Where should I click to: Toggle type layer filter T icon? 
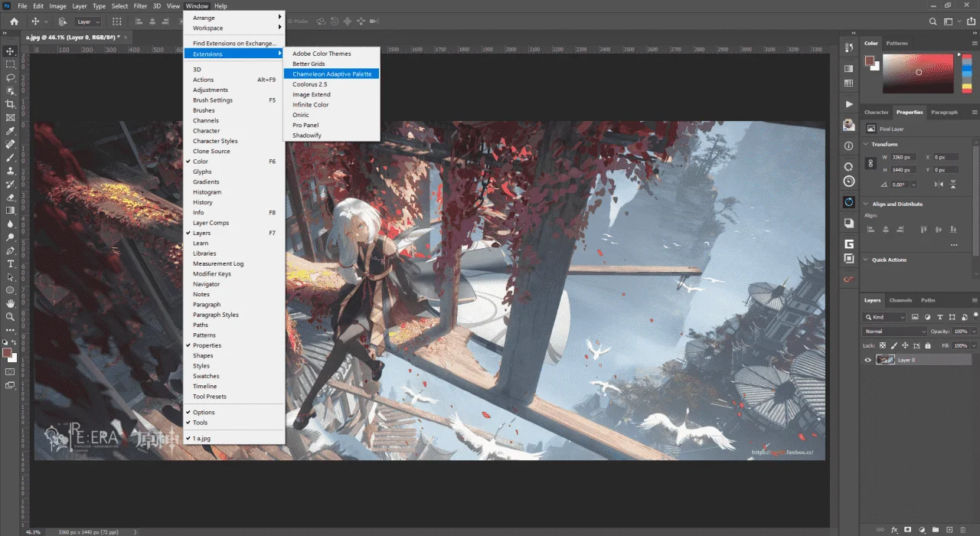(939, 317)
